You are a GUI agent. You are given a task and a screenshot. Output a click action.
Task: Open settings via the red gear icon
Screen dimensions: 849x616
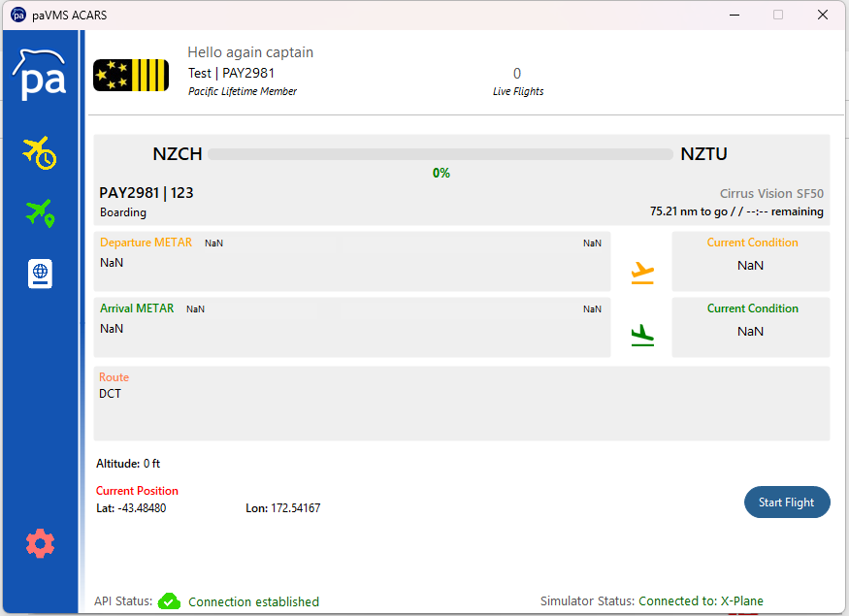tap(40, 544)
